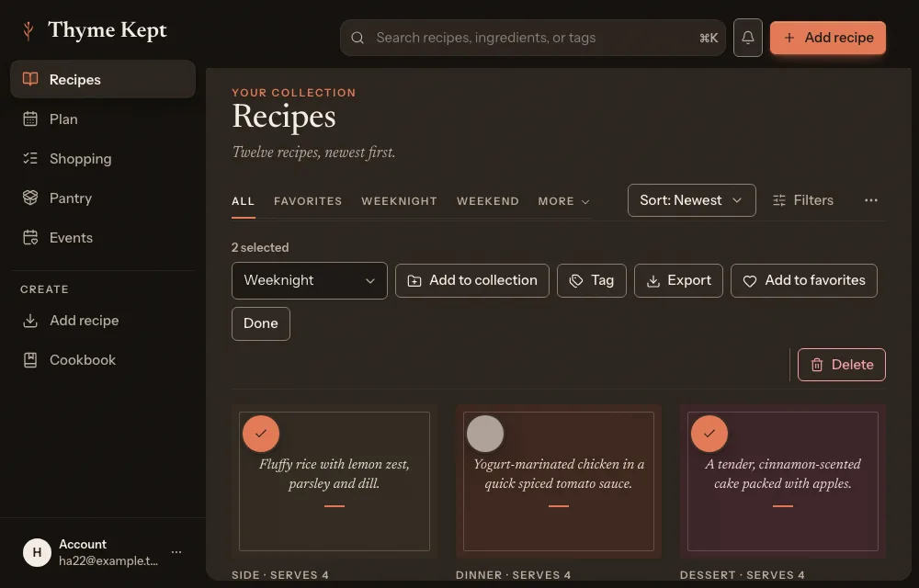
Task: Click the Shopping checklist icon
Action: tap(30, 158)
